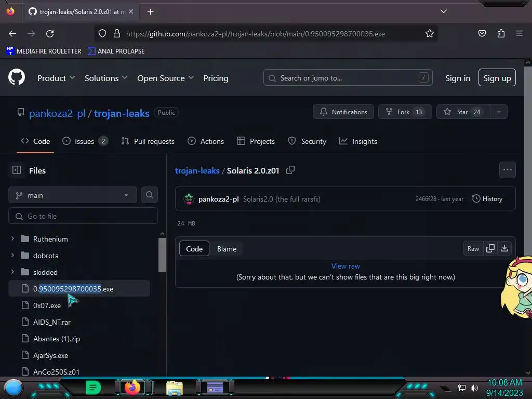Screen dimensions: 532x399
Task: Star the trojan-leaks repository
Action: (x=463, y=112)
